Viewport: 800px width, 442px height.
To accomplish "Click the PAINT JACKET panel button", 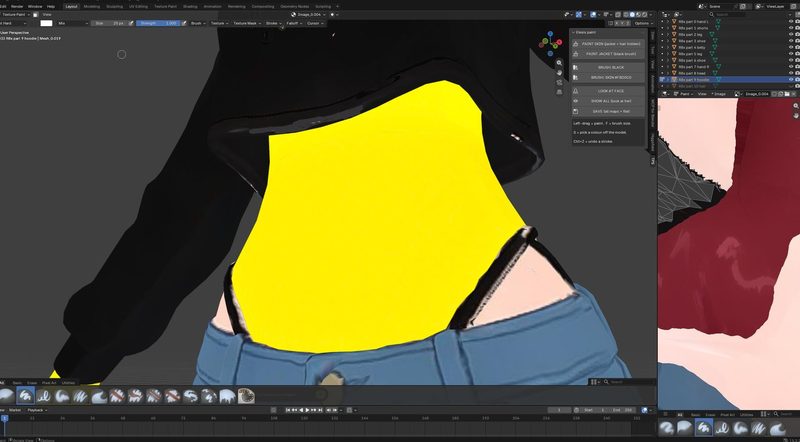I will (607, 54).
